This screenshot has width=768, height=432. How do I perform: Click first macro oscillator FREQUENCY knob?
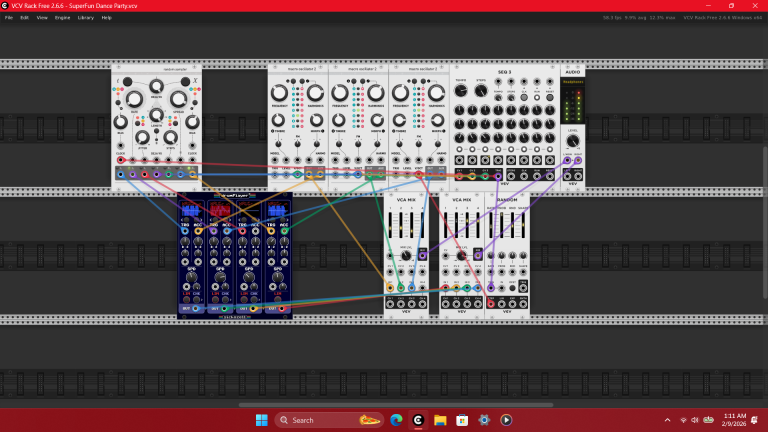[x=279, y=93]
